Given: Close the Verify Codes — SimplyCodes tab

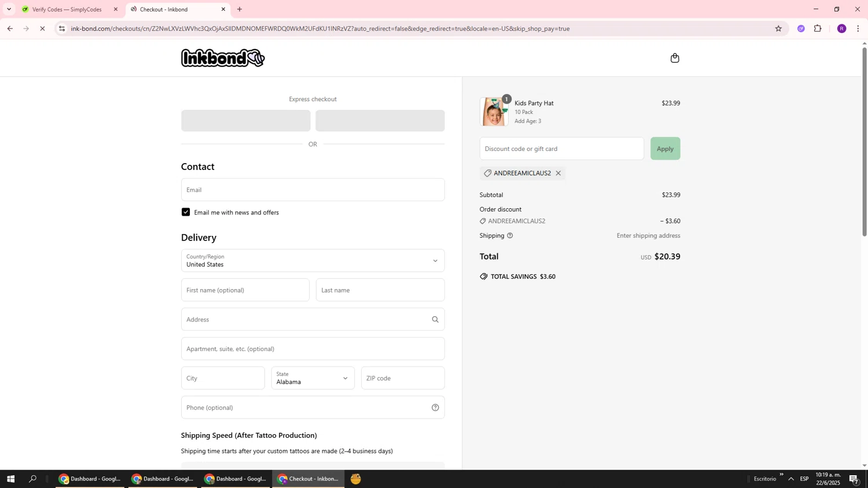Looking at the screenshot, I should click(x=116, y=9).
